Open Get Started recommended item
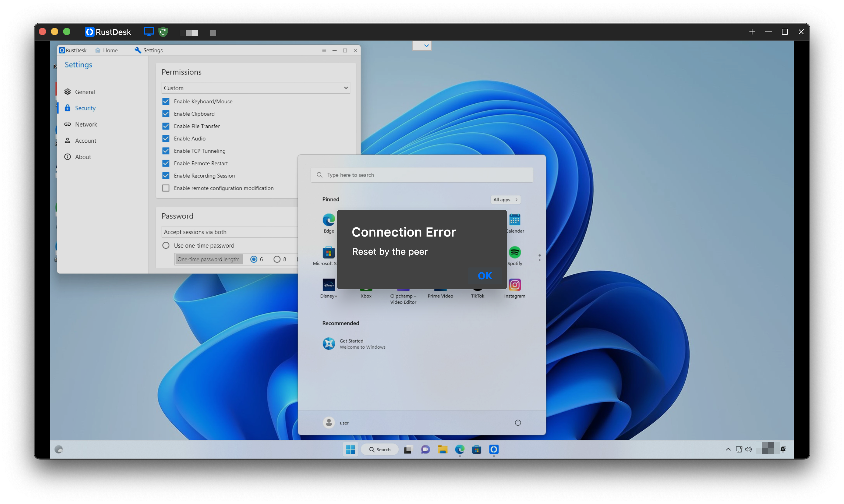Viewport: 844px width, 504px height. [x=354, y=344]
